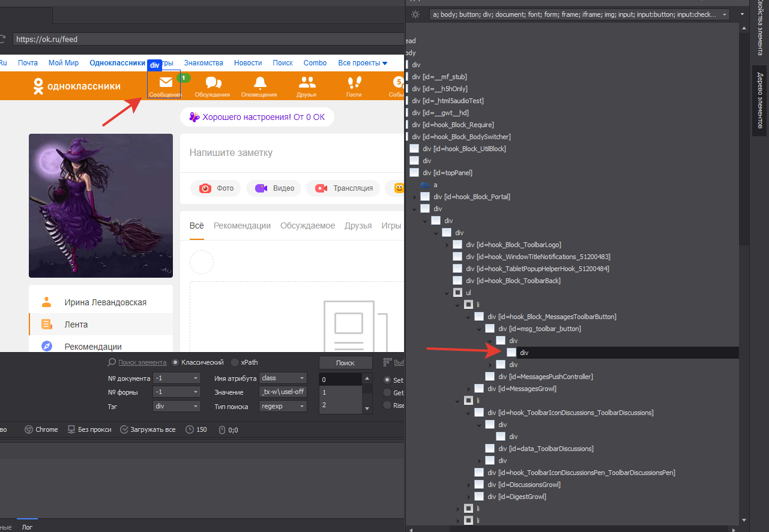Click the Поиск search button in panel
This screenshot has height=532, width=769.
click(x=345, y=362)
